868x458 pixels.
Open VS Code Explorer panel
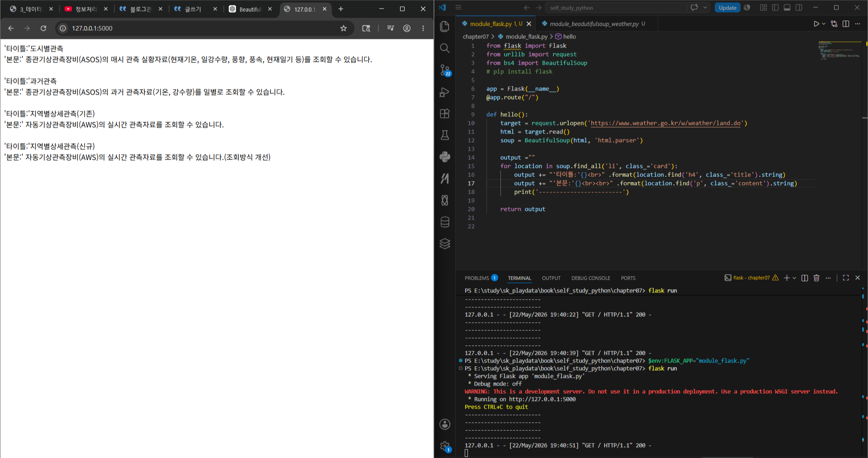pyautogui.click(x=445, y=27)
